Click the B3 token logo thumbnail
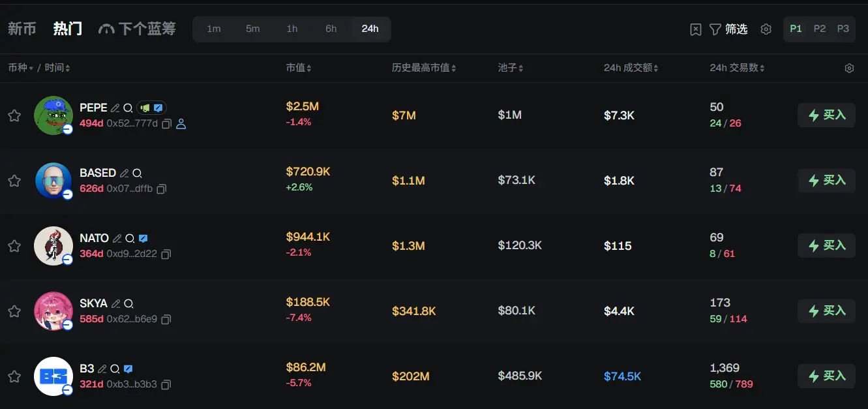Image resolution: width=868 pixels, height=409 pixels. click(53, 376)
